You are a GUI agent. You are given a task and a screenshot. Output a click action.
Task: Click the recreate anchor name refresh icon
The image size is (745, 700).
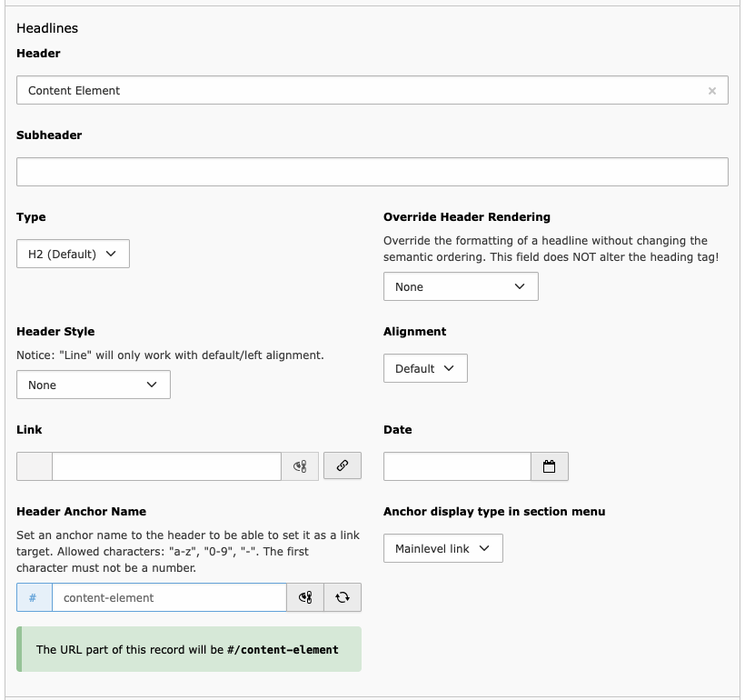[343, 597]
